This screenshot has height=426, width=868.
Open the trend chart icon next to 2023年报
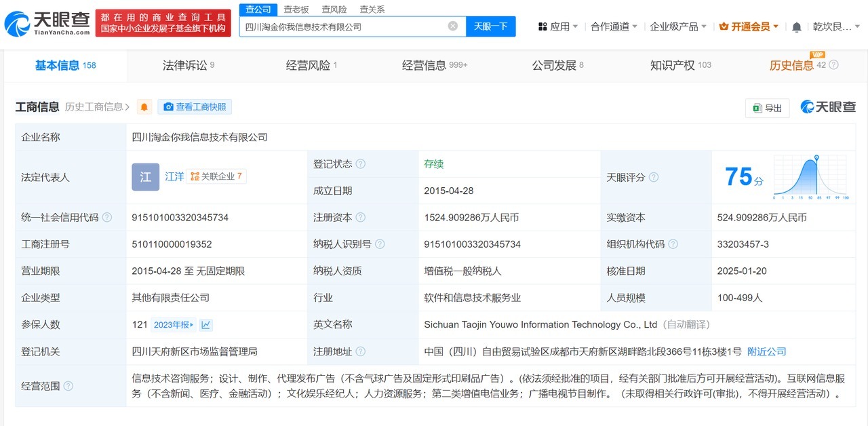coord(205,324)
